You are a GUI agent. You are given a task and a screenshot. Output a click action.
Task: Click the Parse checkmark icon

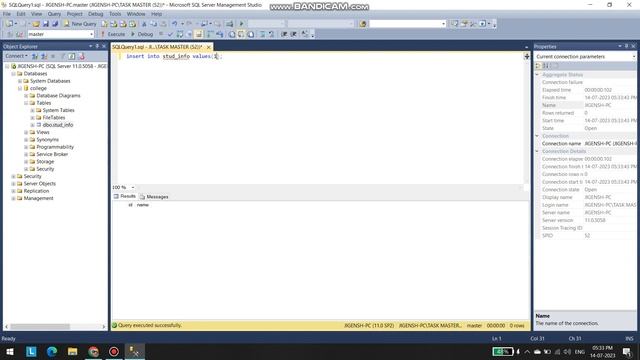(170, 34)
